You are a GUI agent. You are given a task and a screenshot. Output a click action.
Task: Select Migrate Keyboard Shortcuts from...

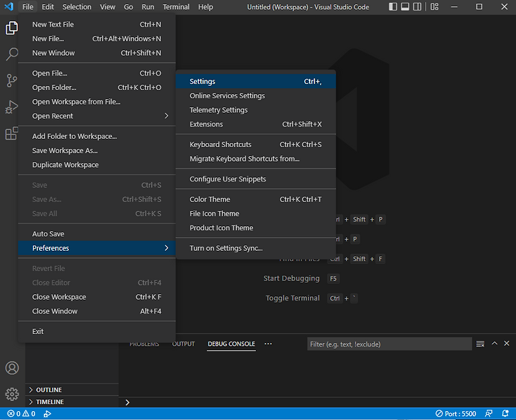tap(256, 159)
